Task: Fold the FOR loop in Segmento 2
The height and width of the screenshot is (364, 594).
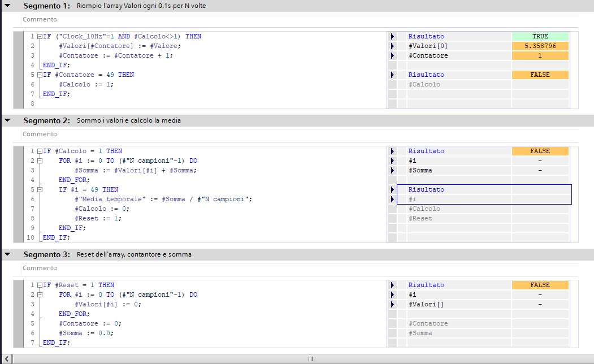Action: point(40,161)
